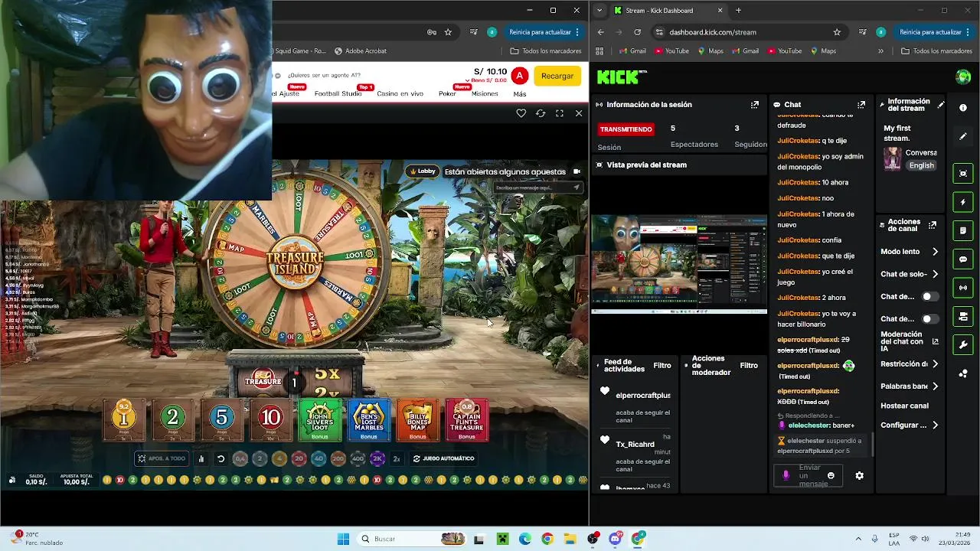980x551 pixels.
Task: Open the document sidebar icon
Action: [x=963, y=230]
